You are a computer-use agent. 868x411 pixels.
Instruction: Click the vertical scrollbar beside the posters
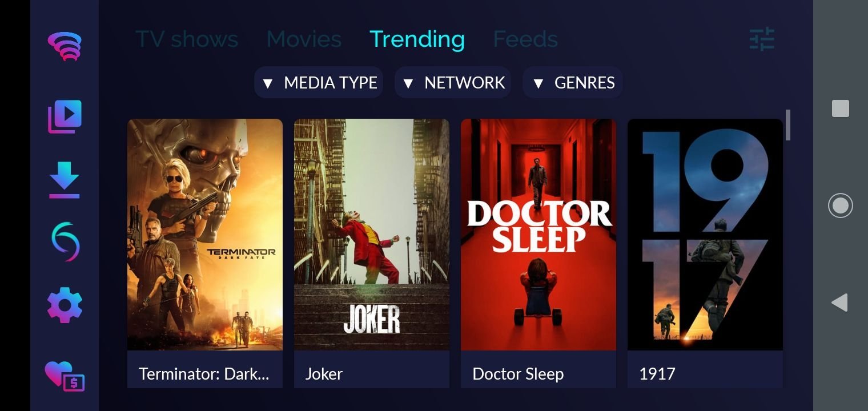coord(788,125)
